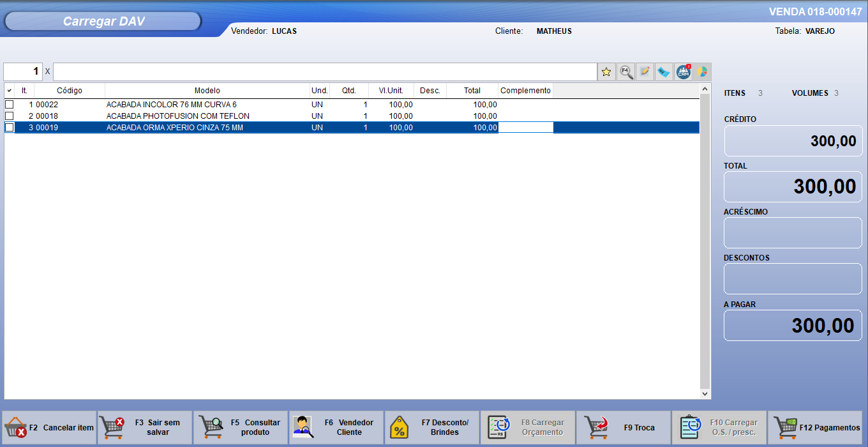868x447 pixels.
Task: Click the client name MATHEUS
Action: pyautogui.click(x=554, y=31)
